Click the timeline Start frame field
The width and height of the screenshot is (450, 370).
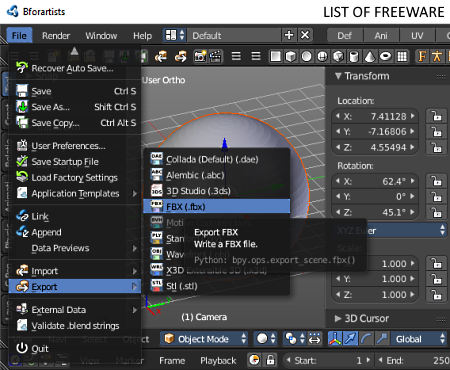tap(328, 360)
